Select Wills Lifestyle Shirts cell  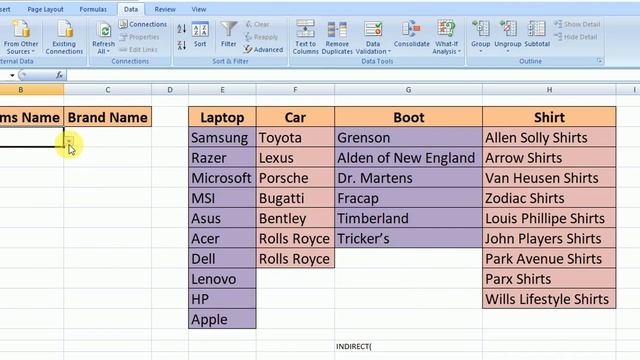click(549, 299)
